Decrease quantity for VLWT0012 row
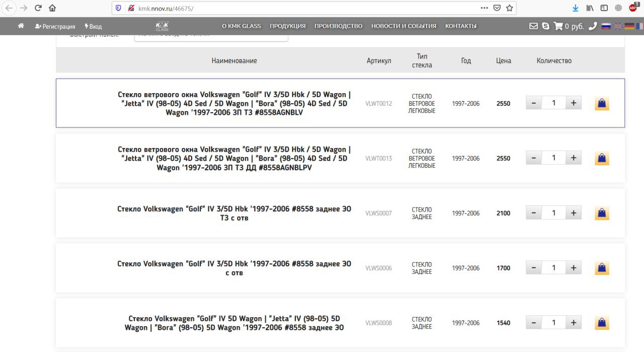Image resolution: width=644 pixels, height=352 pixels. tap(534, 103)
